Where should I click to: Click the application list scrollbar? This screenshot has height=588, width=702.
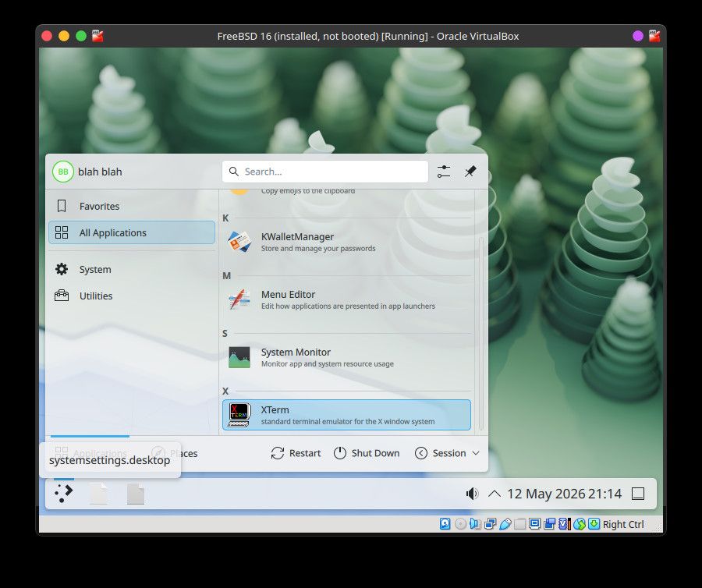481,333
